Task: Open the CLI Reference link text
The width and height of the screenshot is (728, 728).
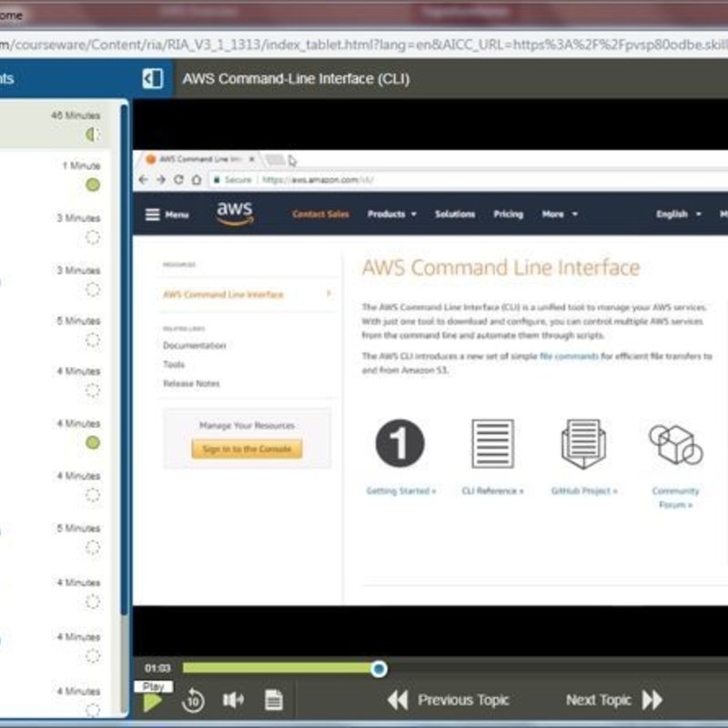Action: (492, 490)
